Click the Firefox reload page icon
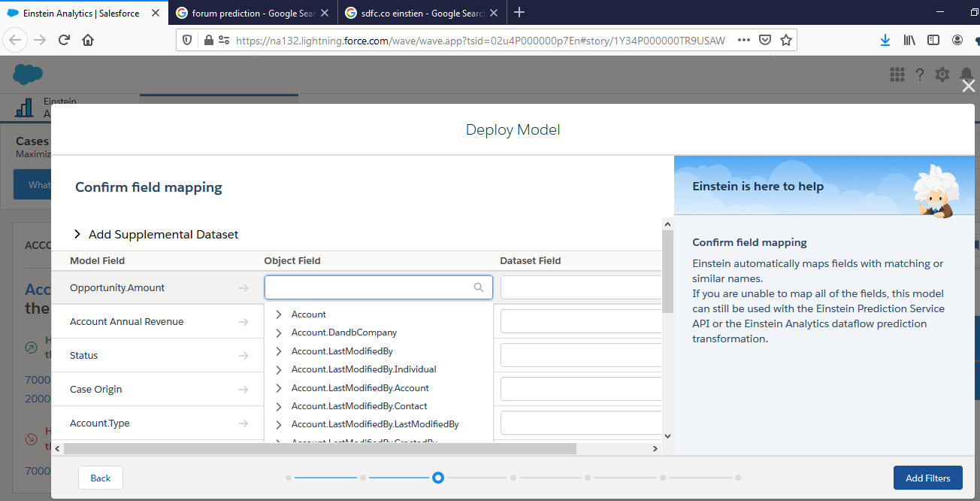980x501 pixels. click(64, 41)
